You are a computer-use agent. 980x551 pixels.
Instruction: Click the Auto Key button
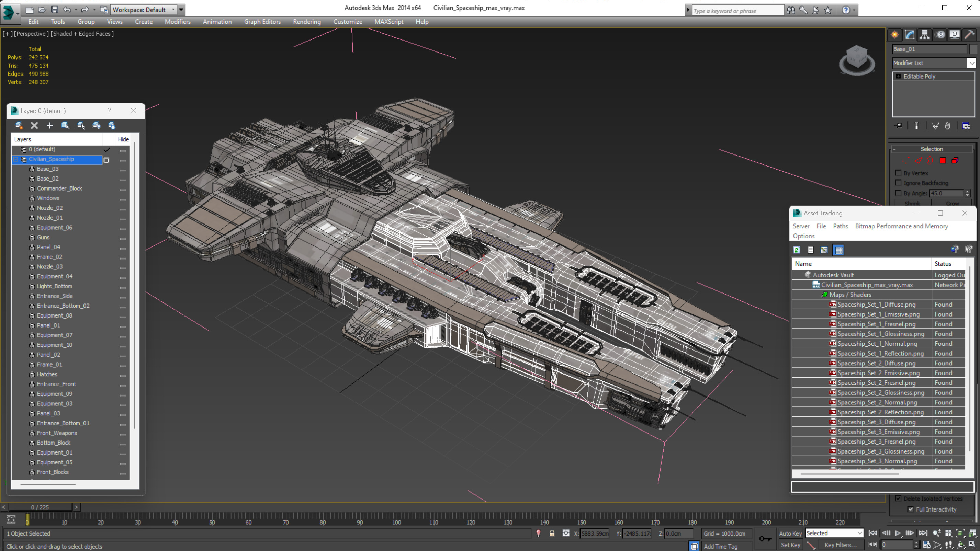[x=790, y=533]
